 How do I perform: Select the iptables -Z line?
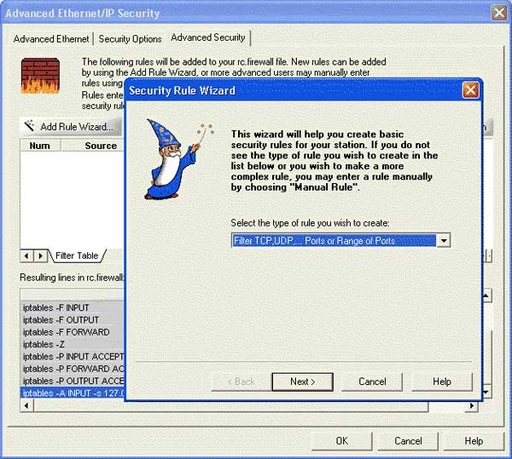[72, 344]
